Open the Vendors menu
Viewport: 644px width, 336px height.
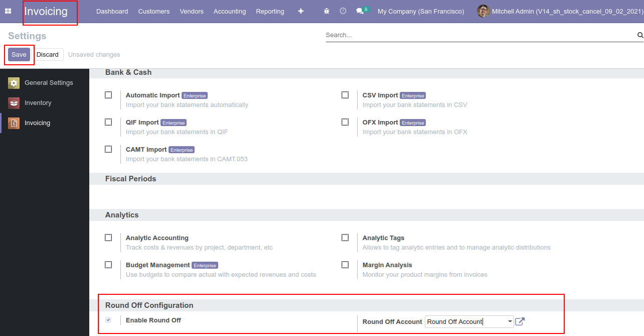click(192, 11)
